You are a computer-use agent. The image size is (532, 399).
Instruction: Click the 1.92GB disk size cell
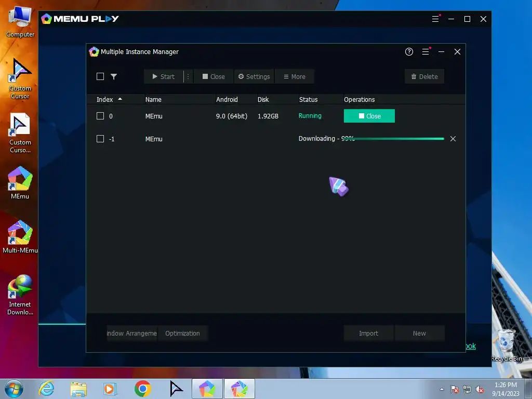tap(268, 116)
